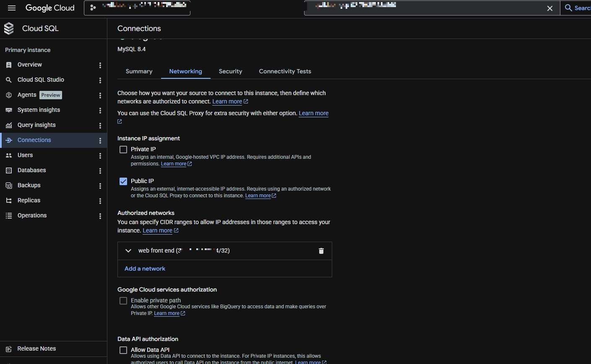Switch to the Summary tab

[x=139, y=71]
